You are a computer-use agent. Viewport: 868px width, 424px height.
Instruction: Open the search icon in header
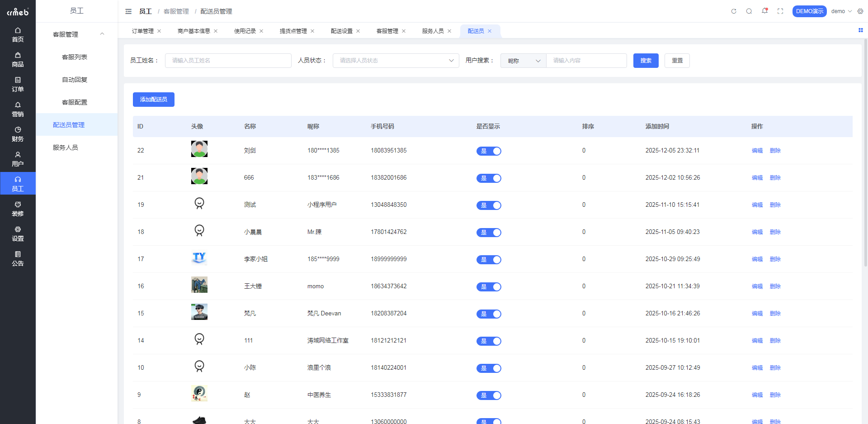tap(749, 11)
